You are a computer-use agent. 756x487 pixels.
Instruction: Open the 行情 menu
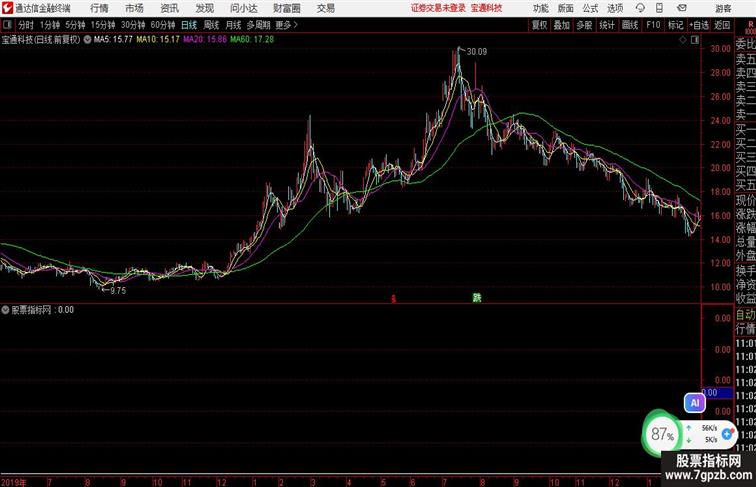tap(99, 8)
